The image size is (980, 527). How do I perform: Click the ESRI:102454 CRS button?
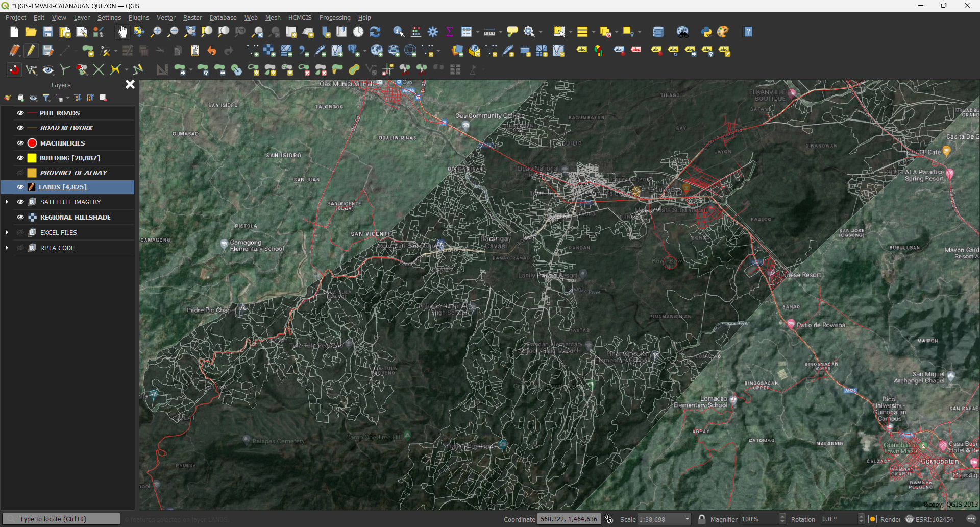coord(929,519)
